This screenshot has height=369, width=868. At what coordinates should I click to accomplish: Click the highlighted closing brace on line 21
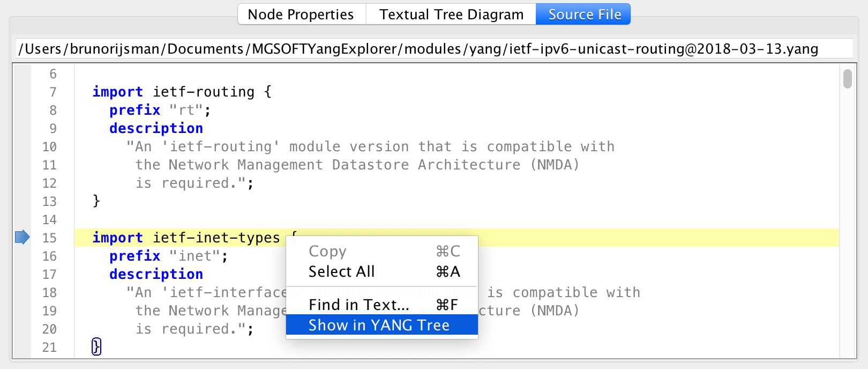(x=96, y=346)
